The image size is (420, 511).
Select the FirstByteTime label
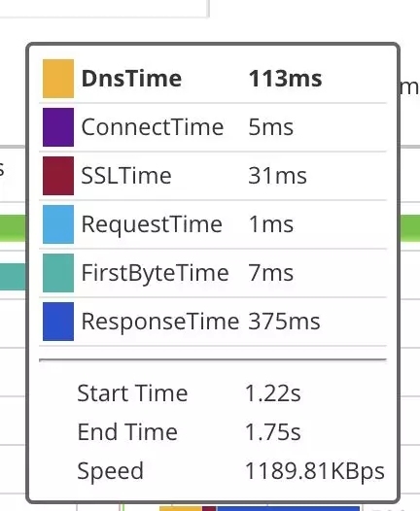point(155,273)
